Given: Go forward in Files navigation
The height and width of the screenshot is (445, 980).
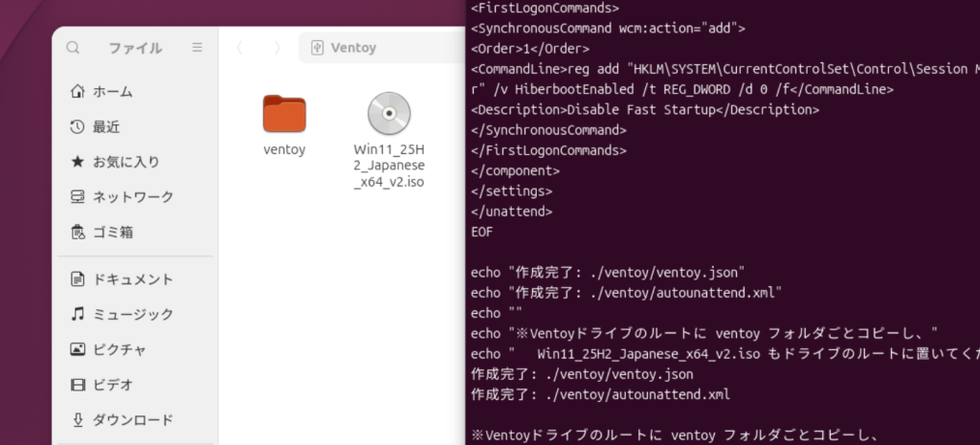Looking at the screenshot, I should pyautogui.click(x=278, y=48).
